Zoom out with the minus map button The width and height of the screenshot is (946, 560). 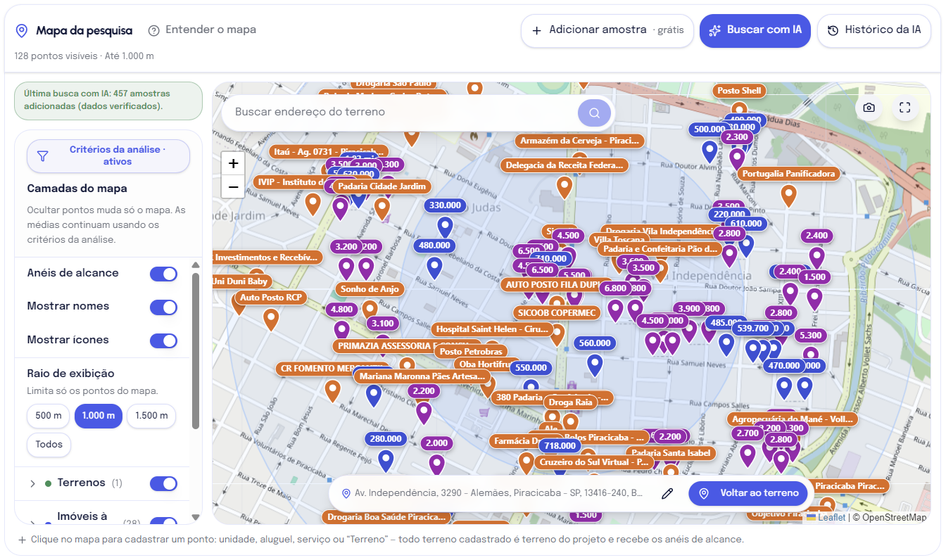234,187
